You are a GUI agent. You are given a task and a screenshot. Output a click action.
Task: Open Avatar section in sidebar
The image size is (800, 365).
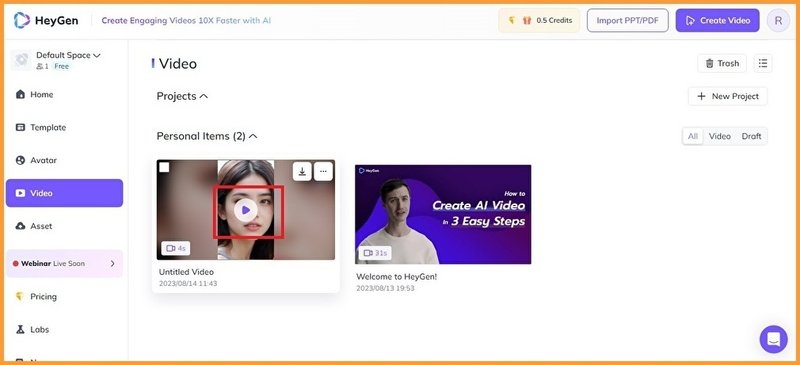(64, 160)
